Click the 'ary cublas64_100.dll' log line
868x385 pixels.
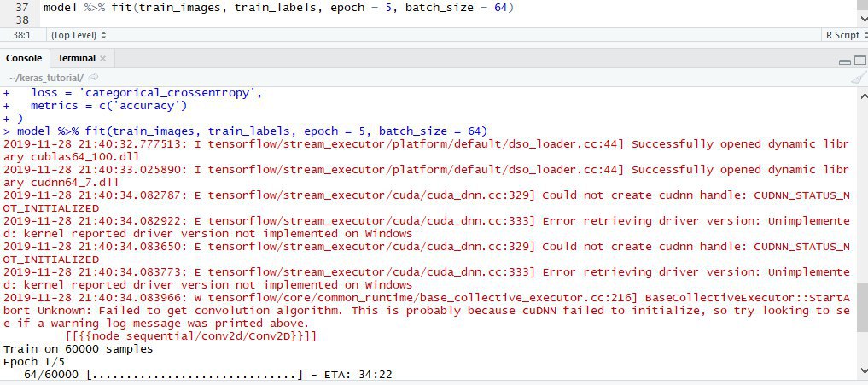click(x=71, y=157)
